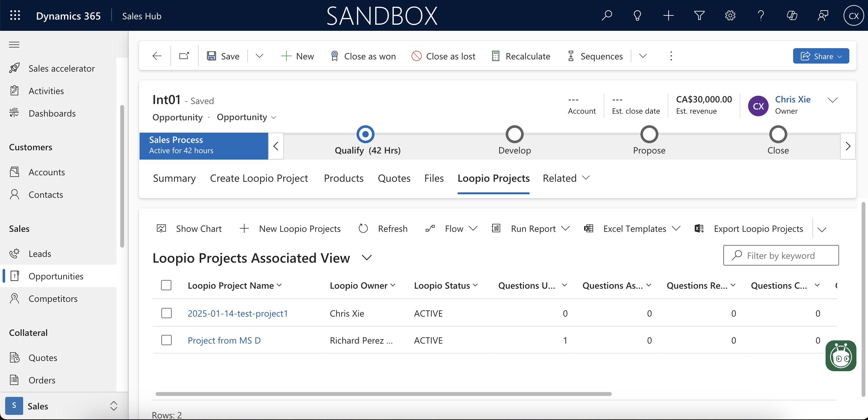Switch to the Quotes tab
This screenshot has height=420, width=868.
pyautogui.click(x=394, y=178)
